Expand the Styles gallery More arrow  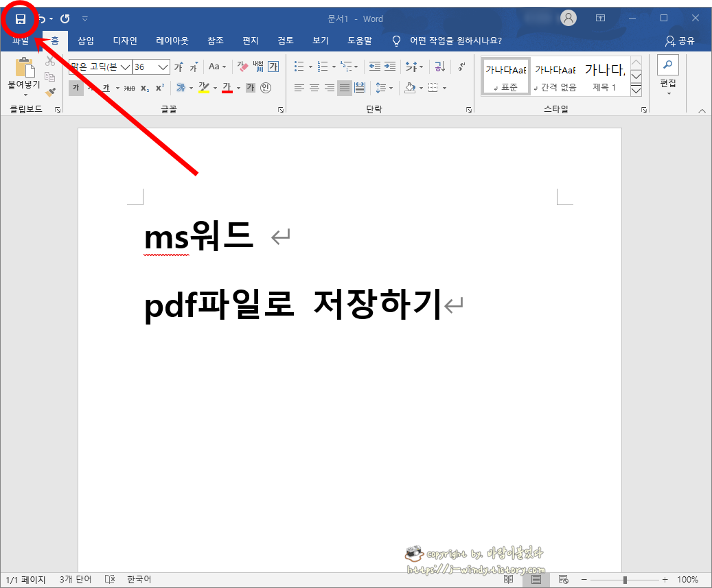pos(636,91)
